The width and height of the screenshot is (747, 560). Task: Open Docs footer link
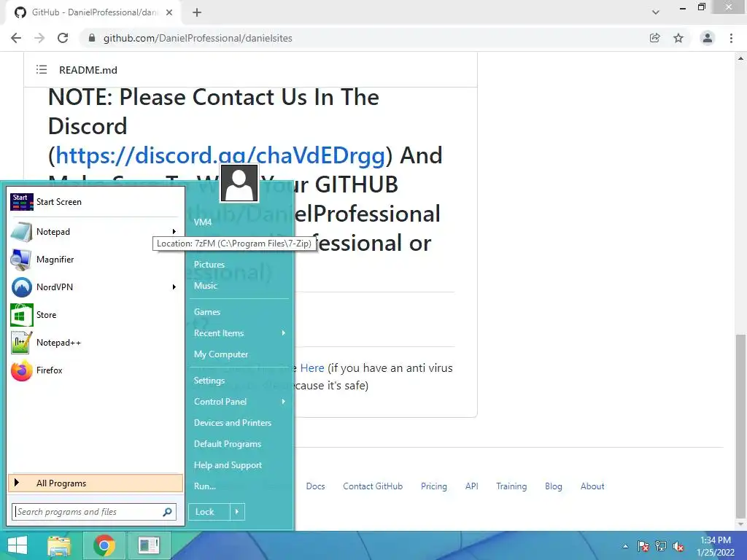point(315,486)
